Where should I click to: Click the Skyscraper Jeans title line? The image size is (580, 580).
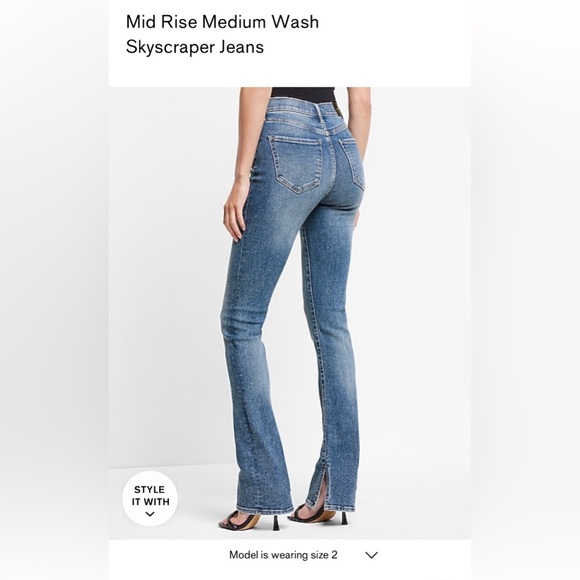pos(195,47)
